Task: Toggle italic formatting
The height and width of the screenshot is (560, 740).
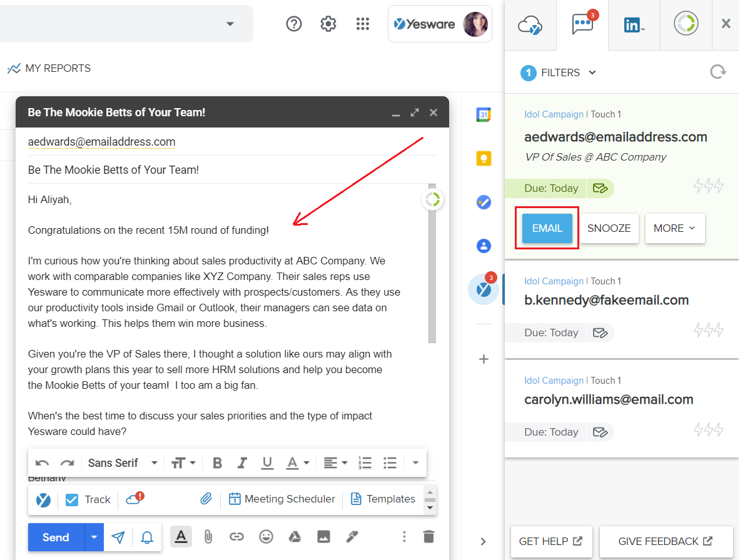Action: click(x=242, y=463)
